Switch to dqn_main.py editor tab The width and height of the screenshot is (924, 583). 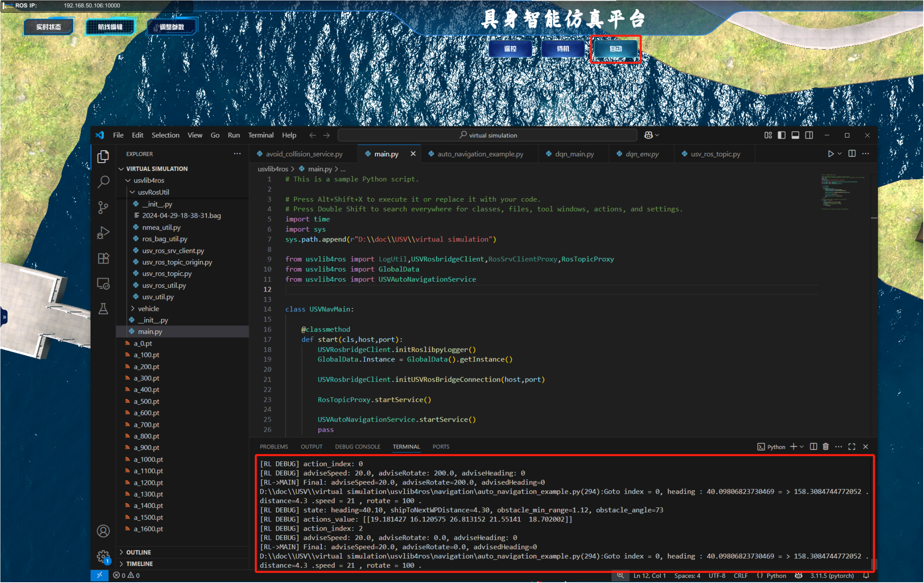pos(574,154)
